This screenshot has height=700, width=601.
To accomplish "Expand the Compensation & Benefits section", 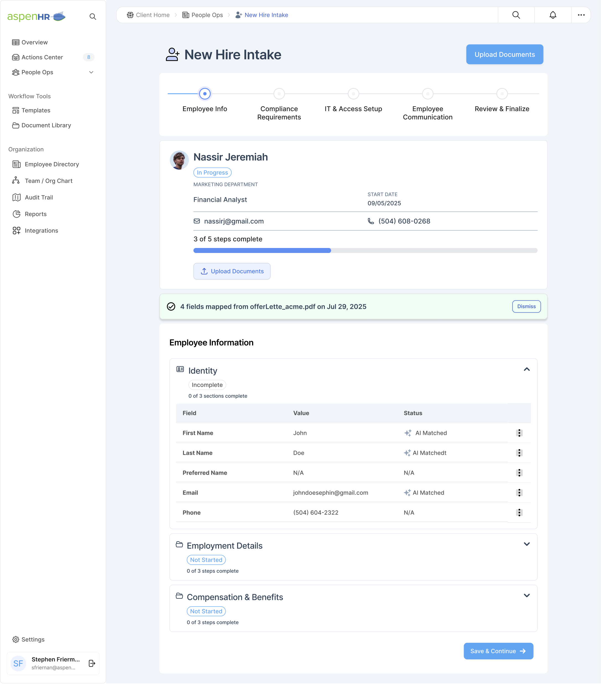I will 526,595.
